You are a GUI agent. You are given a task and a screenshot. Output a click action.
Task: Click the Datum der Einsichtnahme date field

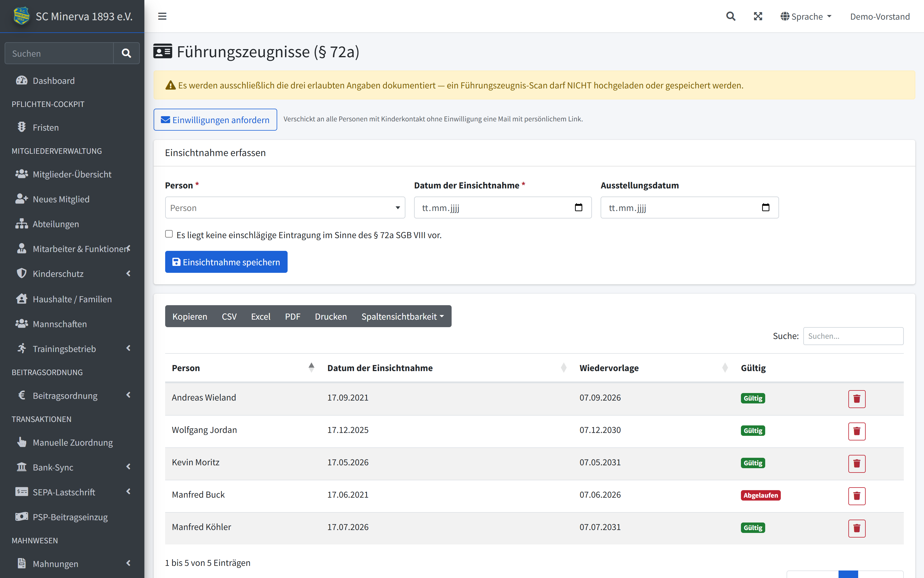[503, 208]
